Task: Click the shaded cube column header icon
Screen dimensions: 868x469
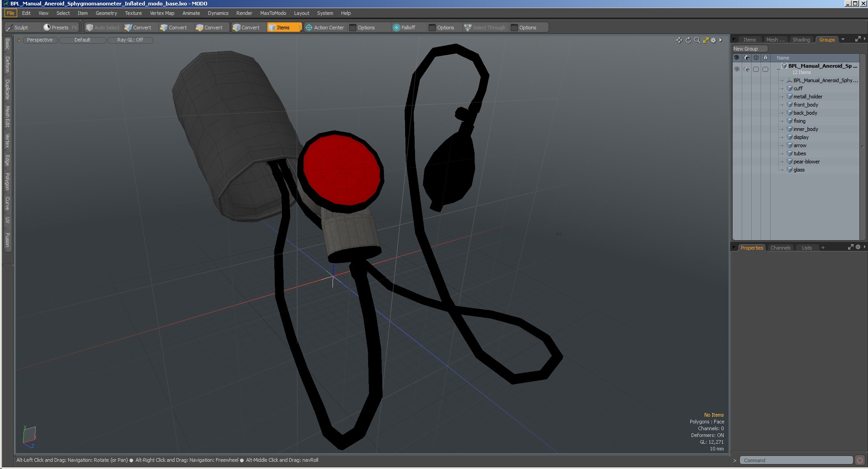Action: (x=765, y=58)
